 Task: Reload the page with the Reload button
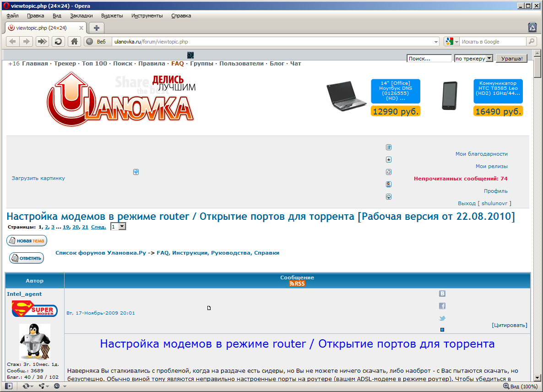click(x=58, y=42)
